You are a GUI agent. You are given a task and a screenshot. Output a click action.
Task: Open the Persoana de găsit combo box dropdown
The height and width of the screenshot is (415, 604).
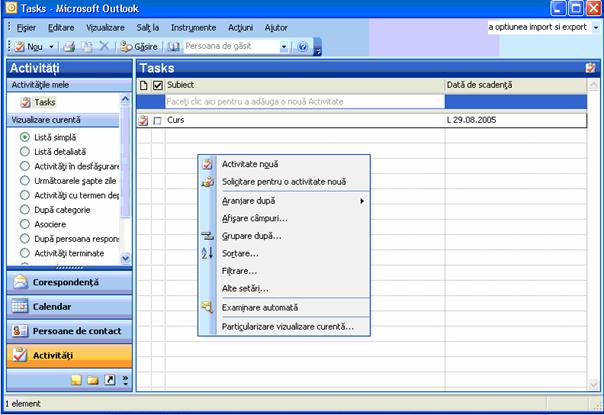285,47
